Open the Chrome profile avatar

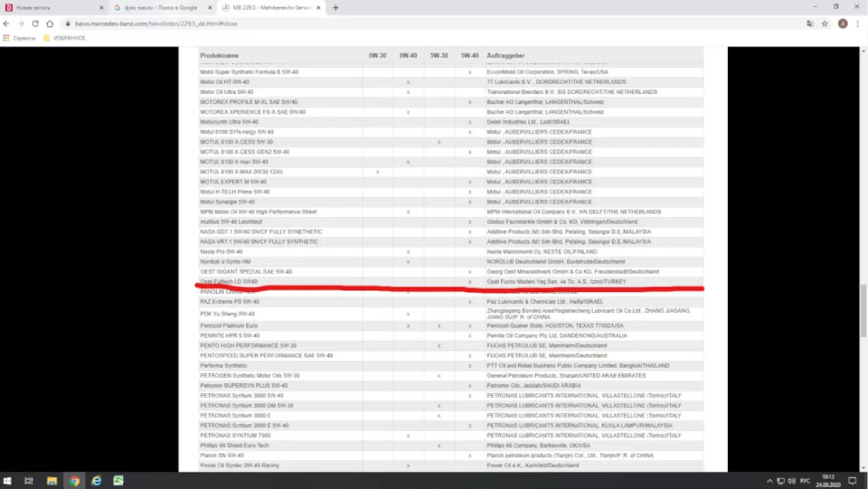842,24
